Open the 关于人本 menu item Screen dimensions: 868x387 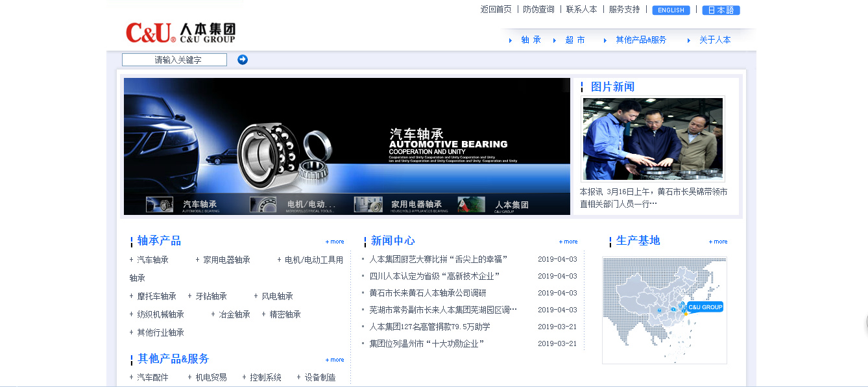(x=716, y=40)
